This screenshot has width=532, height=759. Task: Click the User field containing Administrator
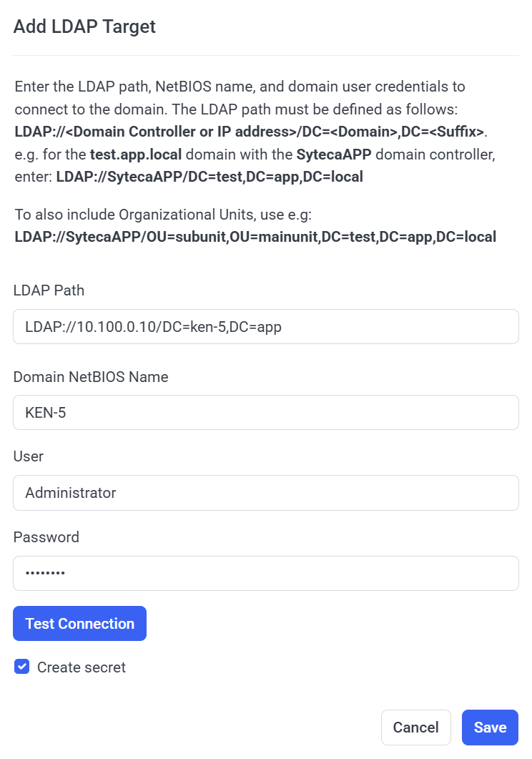tap(265, 493)
